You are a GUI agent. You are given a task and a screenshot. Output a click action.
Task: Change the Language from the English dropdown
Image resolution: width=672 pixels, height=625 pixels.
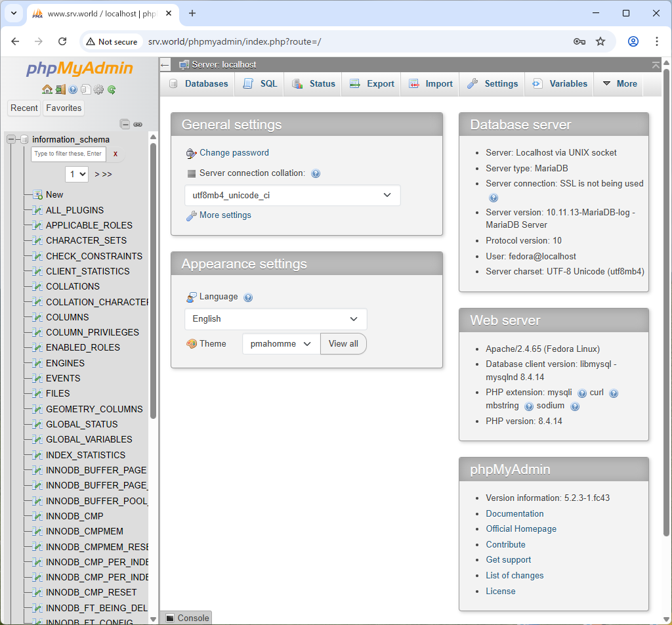click(275, 319)
